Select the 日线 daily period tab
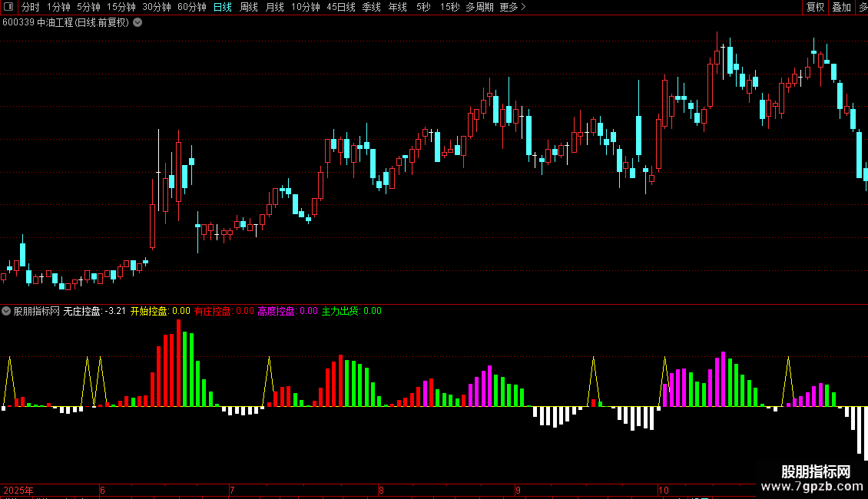This screenshot has width=868, height=499. [x=223, y=7]
